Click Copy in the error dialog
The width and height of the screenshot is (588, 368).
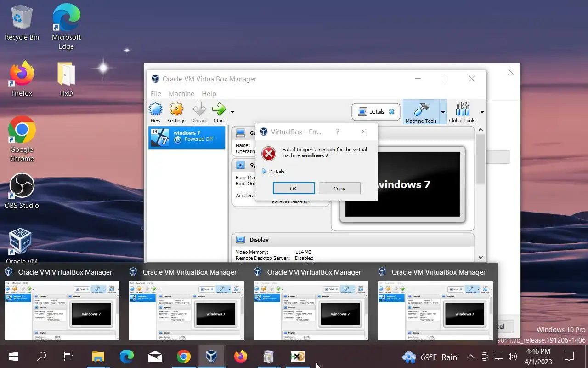[339, 188]
